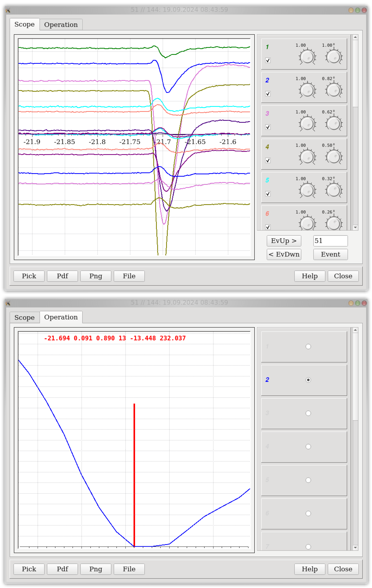This screenshot has height=588, width=372.
Task: Click scroll down arrow in lower channel panel
Action: 355,548
